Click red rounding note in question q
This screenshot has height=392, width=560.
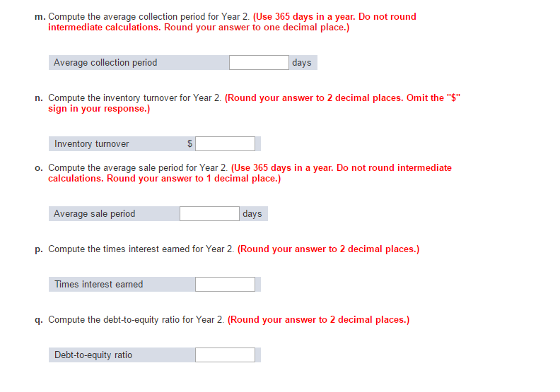coord(318,320)
